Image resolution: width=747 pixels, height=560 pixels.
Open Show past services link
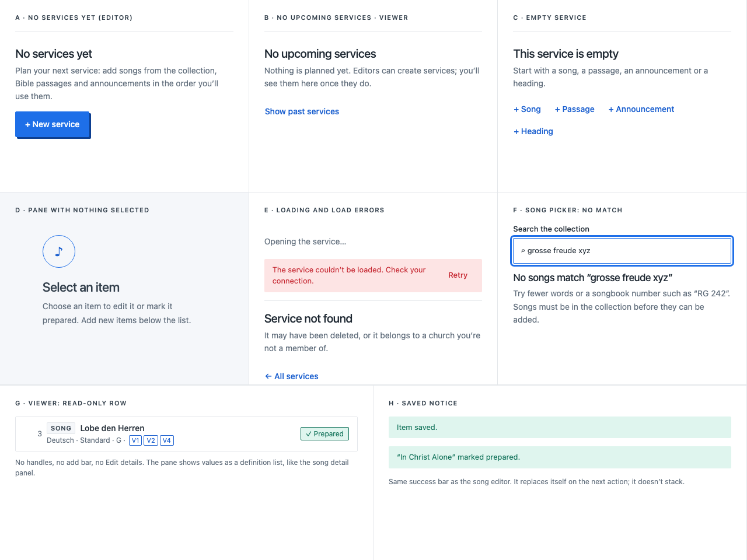pyautogui.click(x=302, y=111)
